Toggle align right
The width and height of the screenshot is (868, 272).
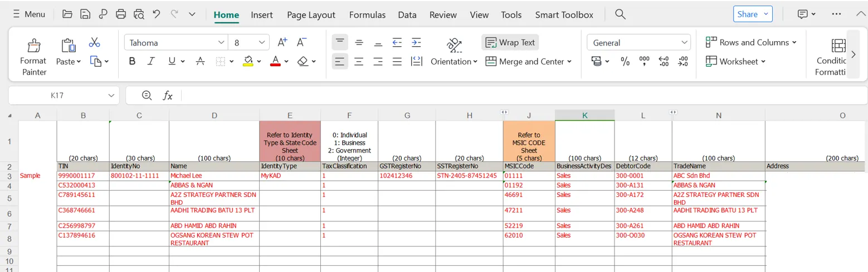378,61
